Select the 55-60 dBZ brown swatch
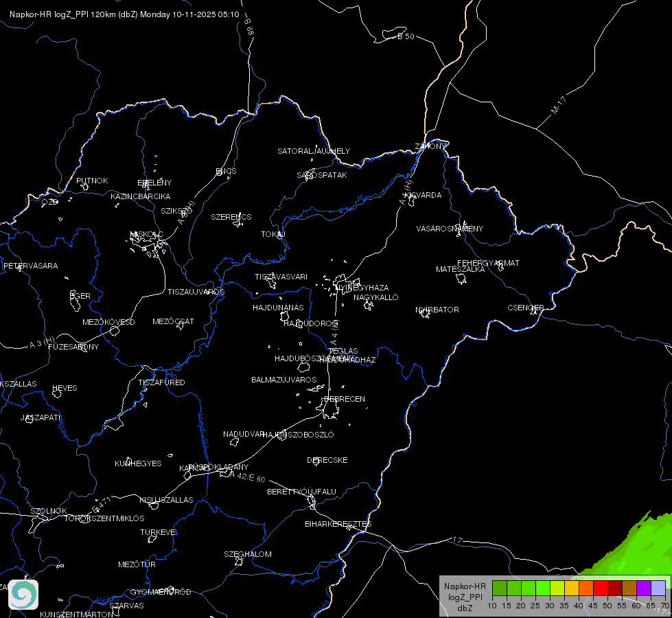Image resolution: width=672 pixels, height=618 pixels. pyautogui.click(x=629, y=588)
